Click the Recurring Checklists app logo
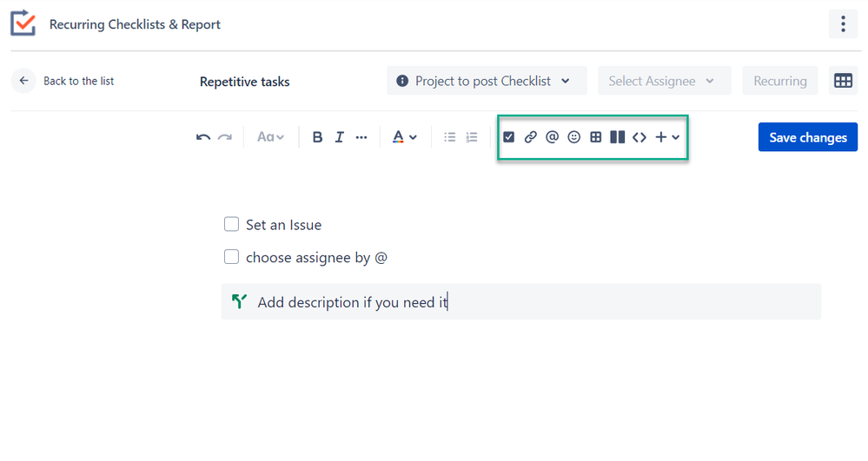This screenshot has width=868, height=461. point(23,23)
